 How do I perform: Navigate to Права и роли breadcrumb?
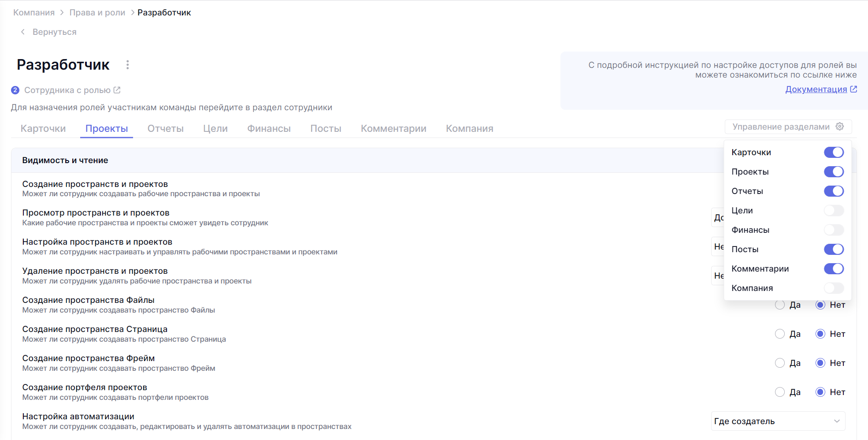tap(97, 12)
